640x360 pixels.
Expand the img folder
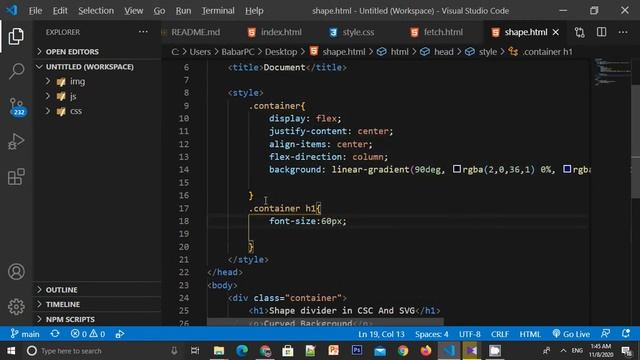coord(77,82)
